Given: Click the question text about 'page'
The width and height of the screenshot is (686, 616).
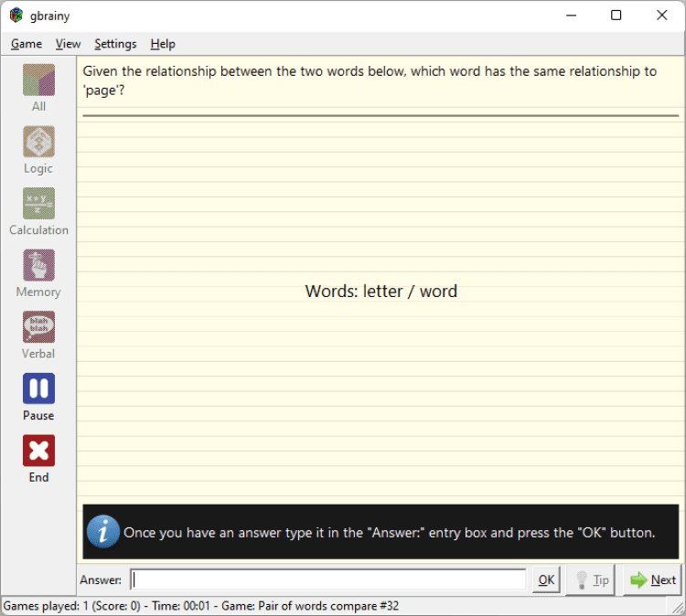Looking at the screenshot, I should [x=370, y=80].
